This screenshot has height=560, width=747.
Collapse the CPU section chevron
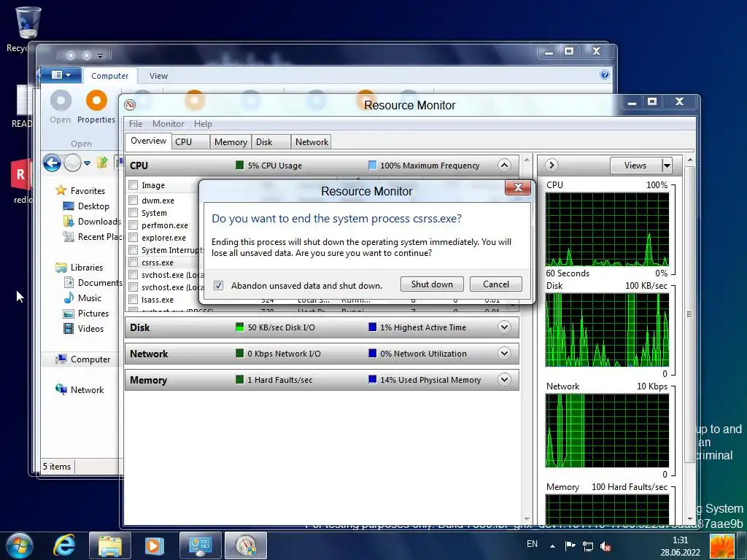coord(504,166)
